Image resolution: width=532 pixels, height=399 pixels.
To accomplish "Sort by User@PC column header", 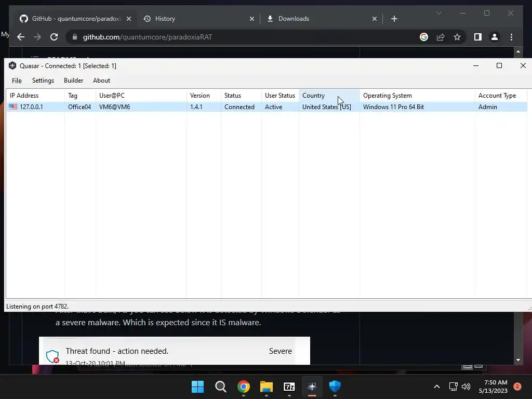I will click(x=141, y=96).
